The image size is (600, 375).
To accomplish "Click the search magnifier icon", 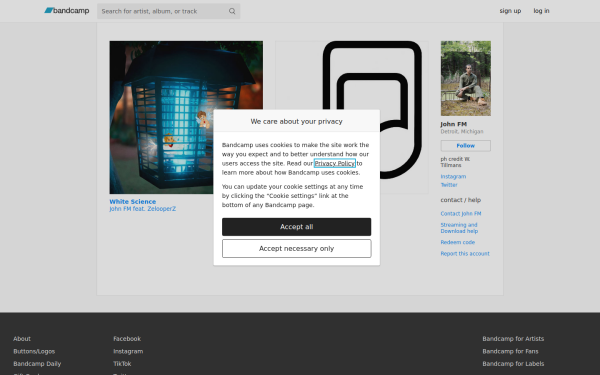I will click(232, 11).
